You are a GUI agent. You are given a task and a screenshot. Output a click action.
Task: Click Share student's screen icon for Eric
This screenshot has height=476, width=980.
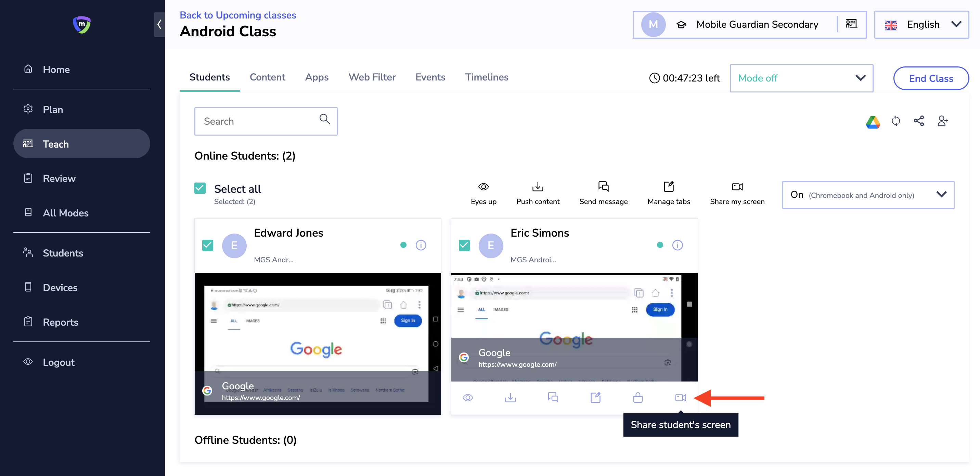(680, 398)
